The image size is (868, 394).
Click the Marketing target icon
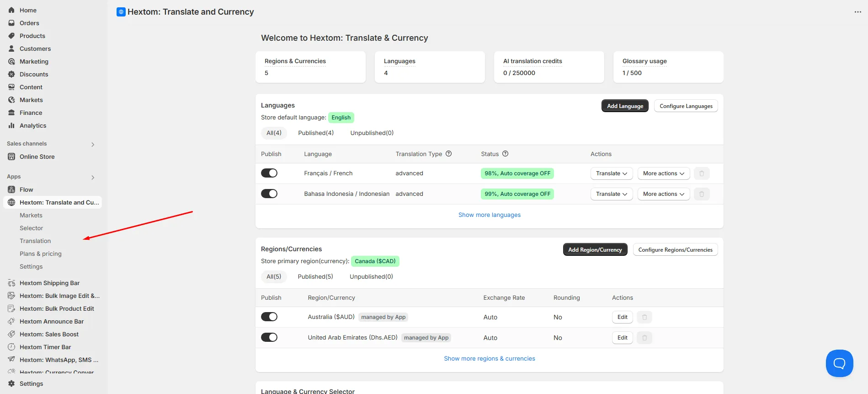(11, 61)
